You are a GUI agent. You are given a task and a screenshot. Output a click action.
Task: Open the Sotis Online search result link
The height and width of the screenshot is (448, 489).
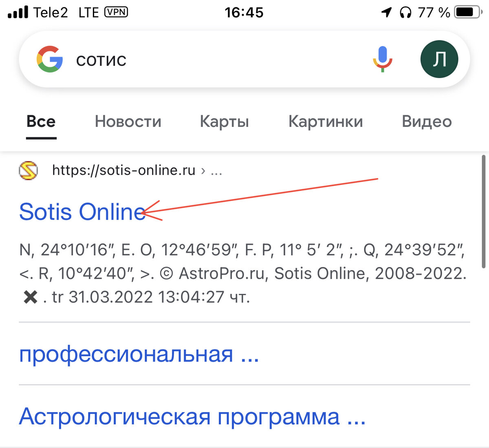[81, 212]
